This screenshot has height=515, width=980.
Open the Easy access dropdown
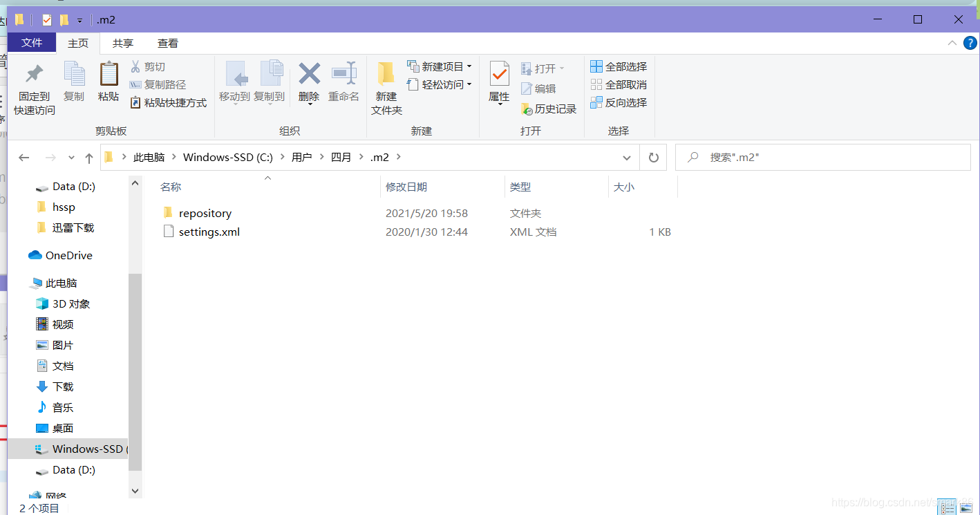click(x=440, y=84)
